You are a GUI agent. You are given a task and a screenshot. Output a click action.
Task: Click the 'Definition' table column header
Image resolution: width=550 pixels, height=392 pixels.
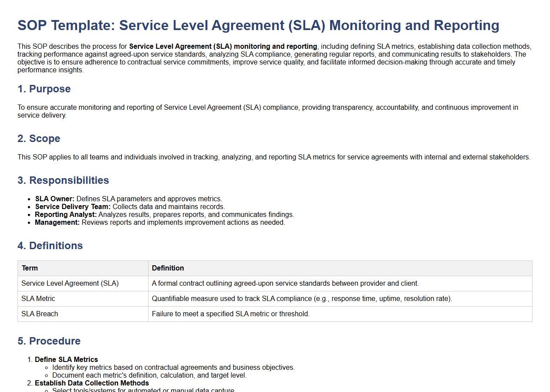168,268
